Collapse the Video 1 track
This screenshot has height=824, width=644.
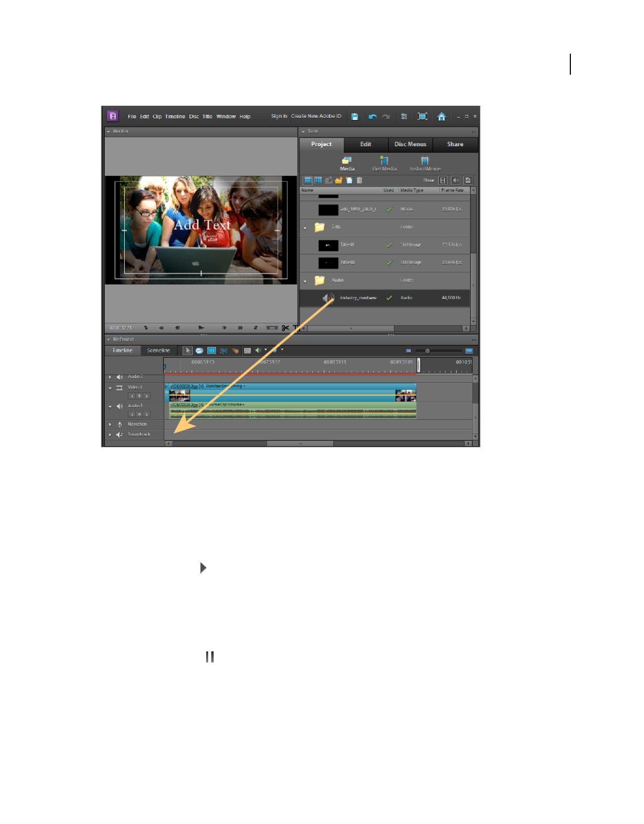(110, 388)
